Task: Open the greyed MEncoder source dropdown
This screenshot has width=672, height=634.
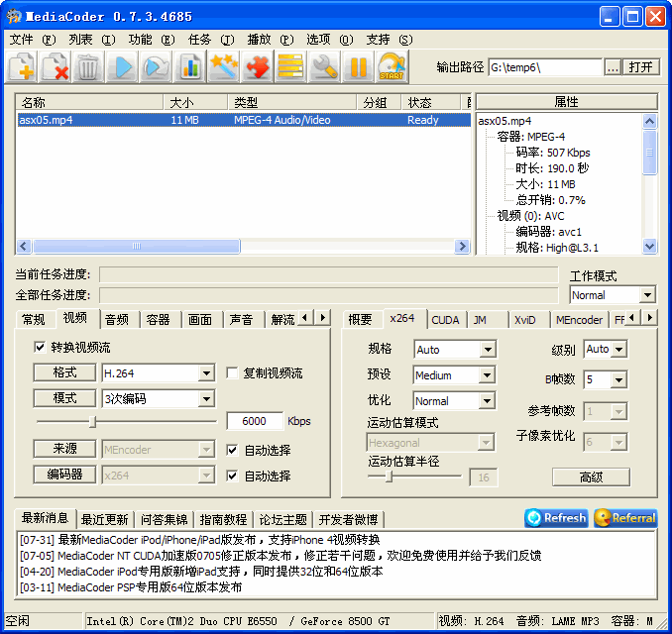Action: point(206,450)
